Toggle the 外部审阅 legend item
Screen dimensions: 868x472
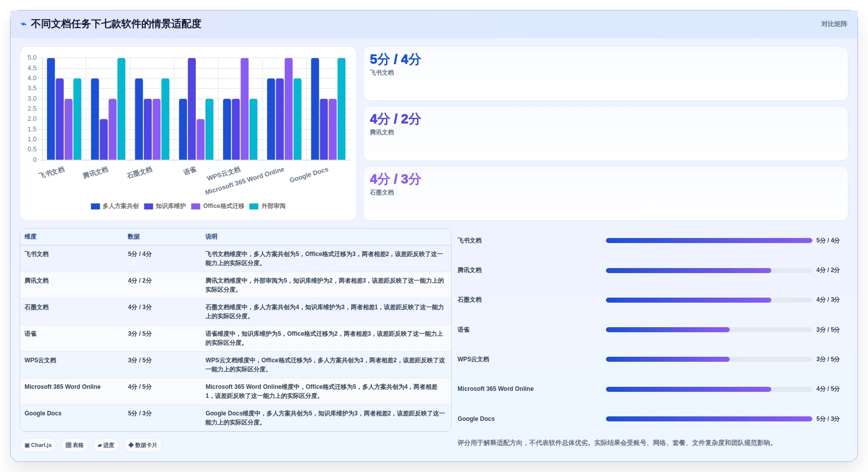268,206
